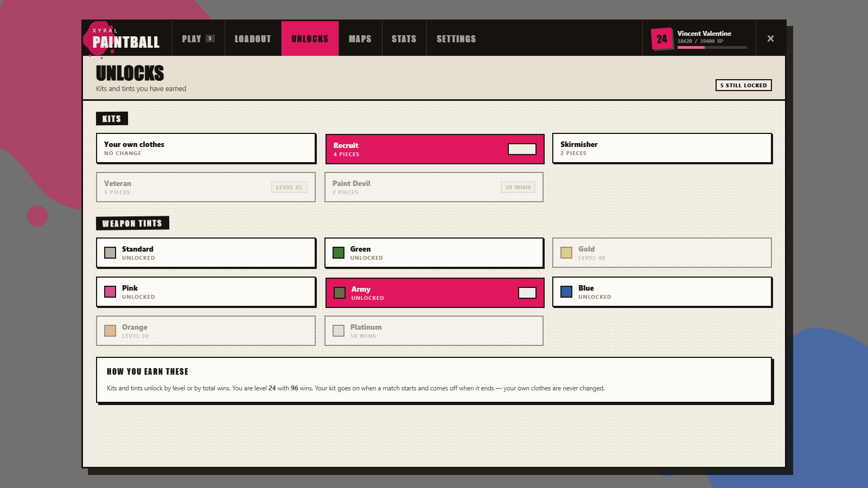The height and width of the screenshot is (488, 868).
Task: Click the Platinum tint color swatch
Action: pos(339,331)
